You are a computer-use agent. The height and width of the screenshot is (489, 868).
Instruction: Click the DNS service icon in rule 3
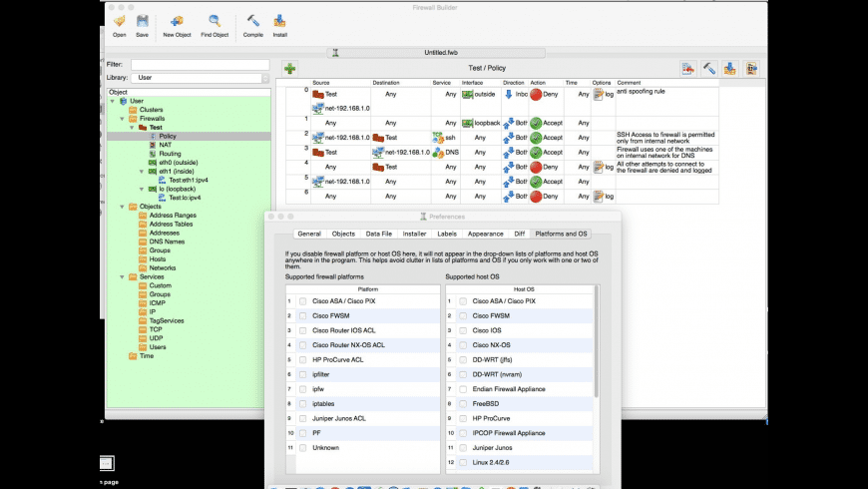(438, 153)
